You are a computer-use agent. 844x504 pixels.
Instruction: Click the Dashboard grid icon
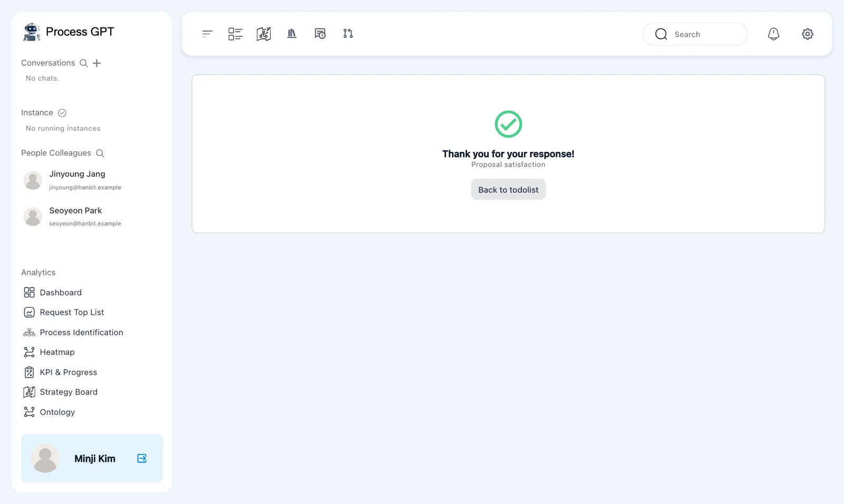pos(29,293)
